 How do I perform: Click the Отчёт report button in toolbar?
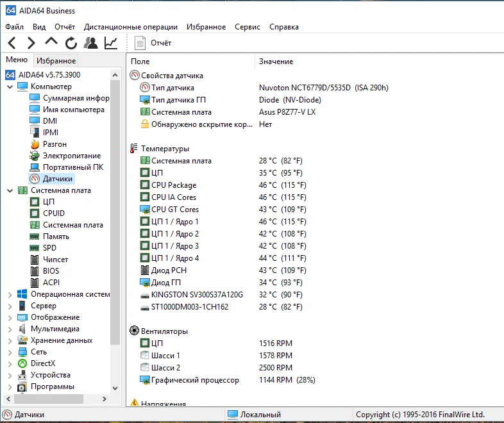pos(153,43)
